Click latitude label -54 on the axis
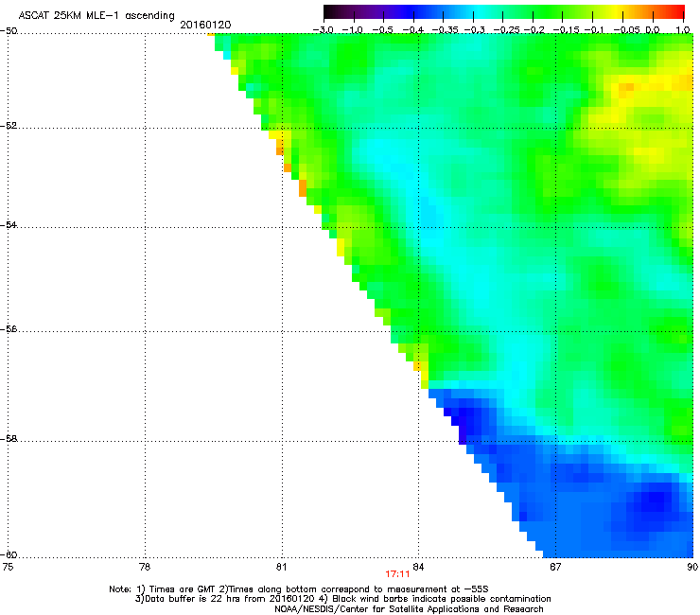 [9, 224]
